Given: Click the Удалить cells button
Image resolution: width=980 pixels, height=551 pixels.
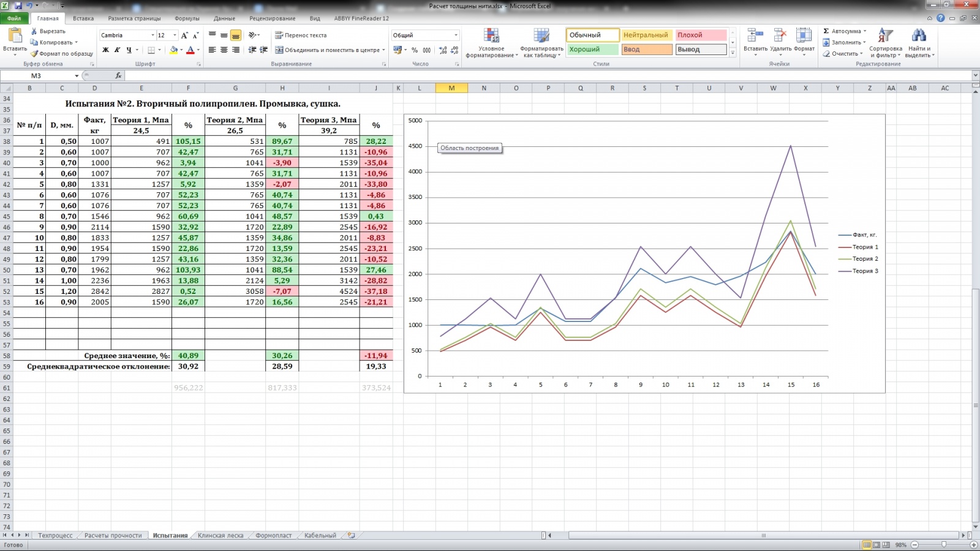Looking at the screenshot, I should tap(780, 42).
